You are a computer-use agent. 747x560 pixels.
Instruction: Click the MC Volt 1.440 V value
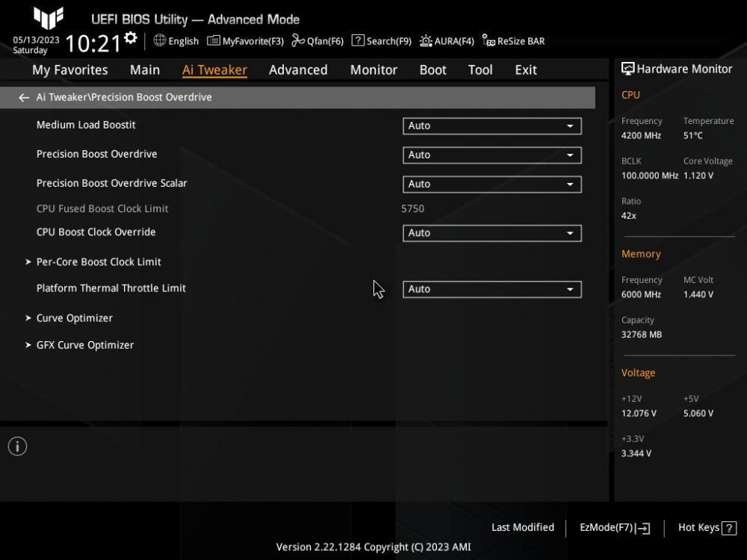point(698,295)
